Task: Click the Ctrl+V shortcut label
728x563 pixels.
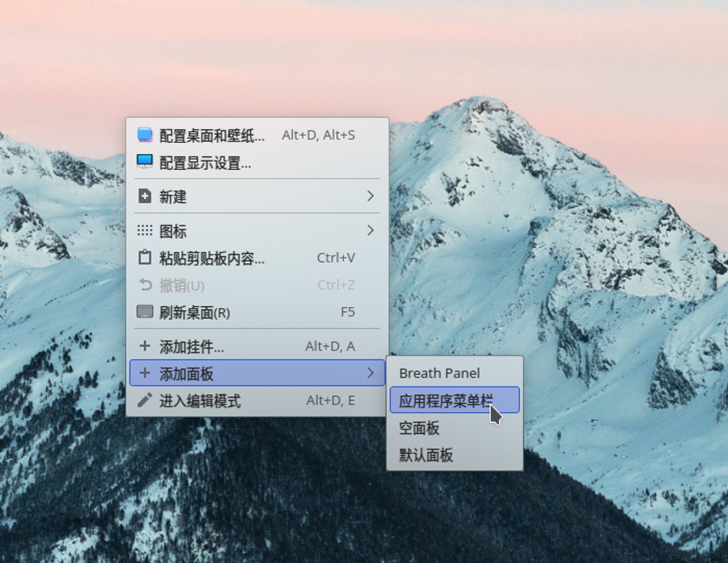Action: click(x=336, y=258)
